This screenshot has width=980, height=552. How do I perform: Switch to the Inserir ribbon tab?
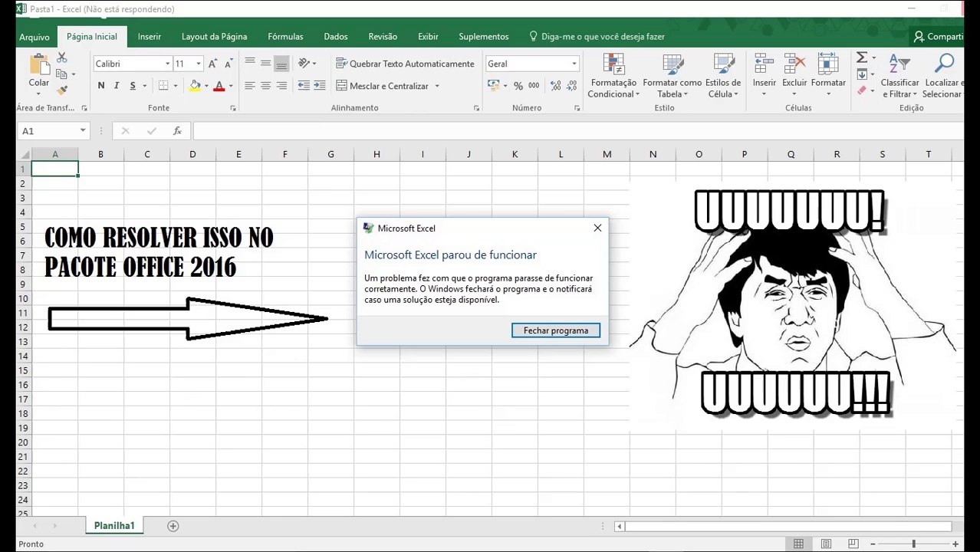(150, 36)
